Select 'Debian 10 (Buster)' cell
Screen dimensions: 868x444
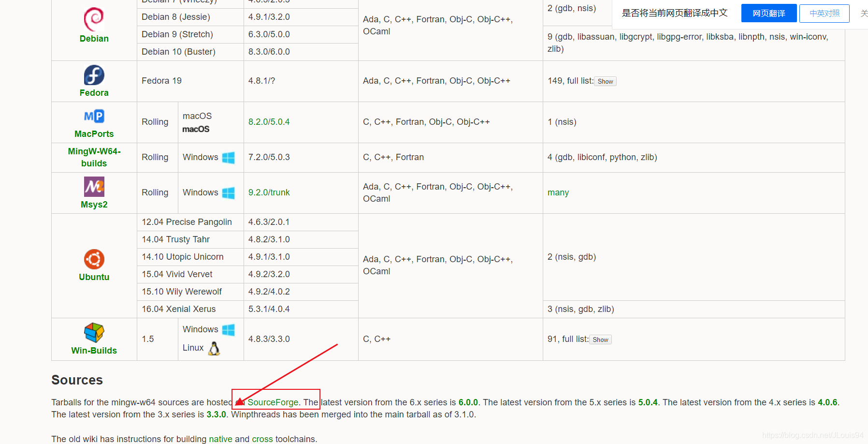(190, 52)
